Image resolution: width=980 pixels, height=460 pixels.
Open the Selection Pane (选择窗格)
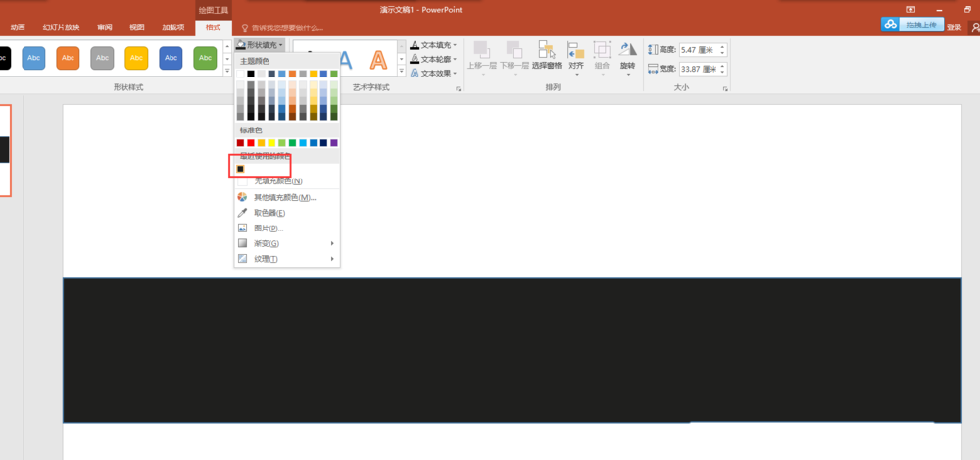[x=547, y=55]
